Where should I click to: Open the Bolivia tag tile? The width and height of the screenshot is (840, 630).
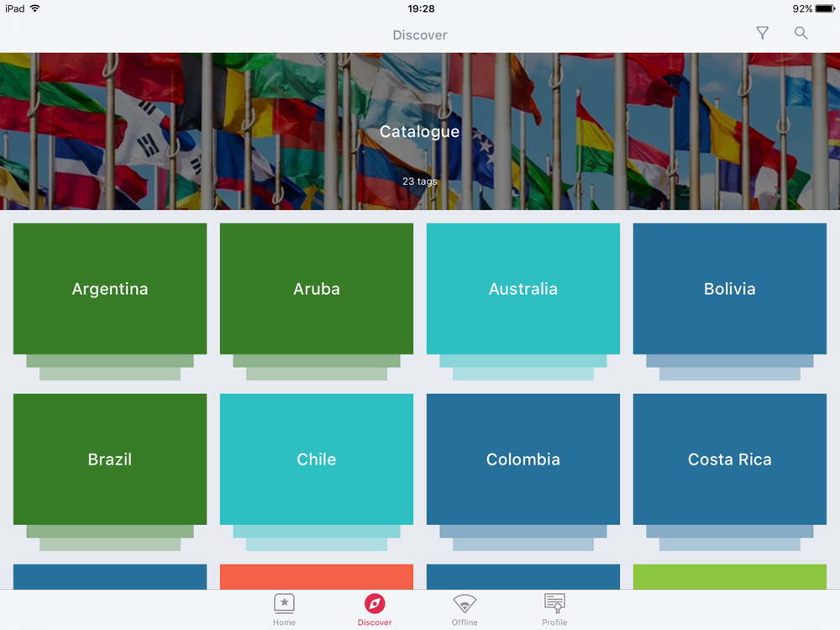click(730, 289)
